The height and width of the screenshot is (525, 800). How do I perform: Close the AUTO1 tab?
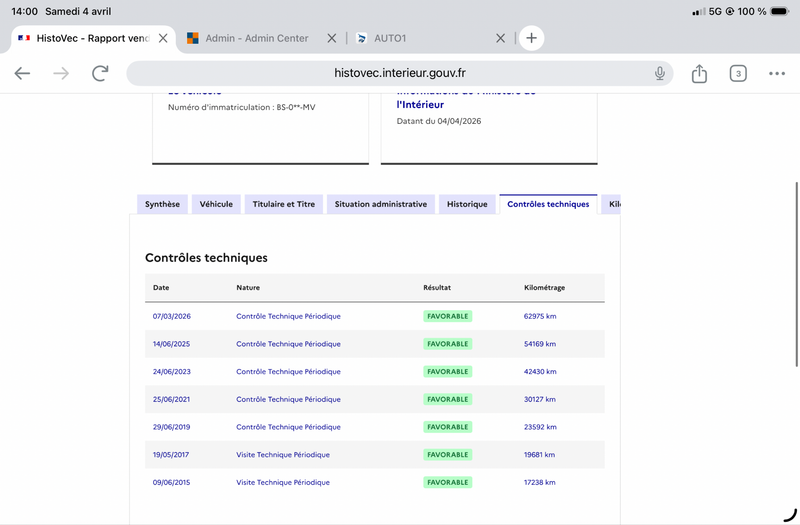[501, 38]
